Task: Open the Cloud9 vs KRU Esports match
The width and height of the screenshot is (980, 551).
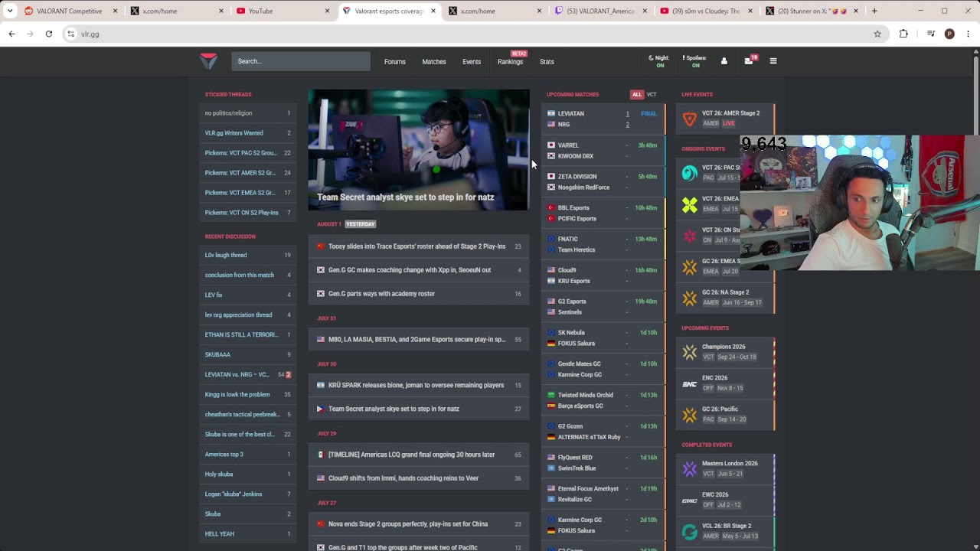Action: coord(603,275)
